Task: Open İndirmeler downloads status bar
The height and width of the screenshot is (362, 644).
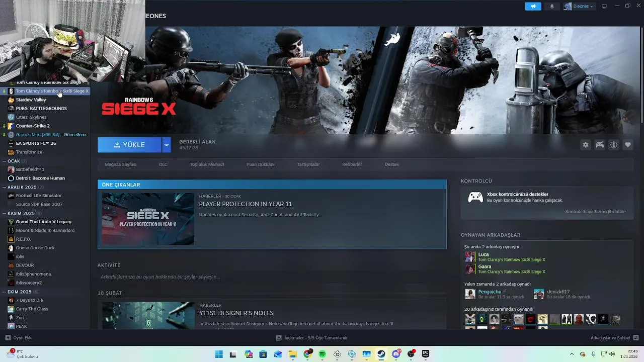Action: pos(311,338)
